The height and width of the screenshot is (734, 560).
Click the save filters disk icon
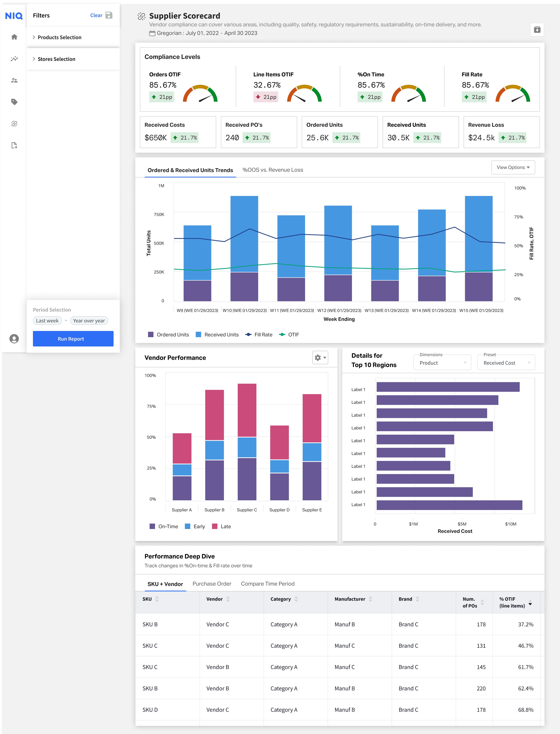tap(109, 15)
